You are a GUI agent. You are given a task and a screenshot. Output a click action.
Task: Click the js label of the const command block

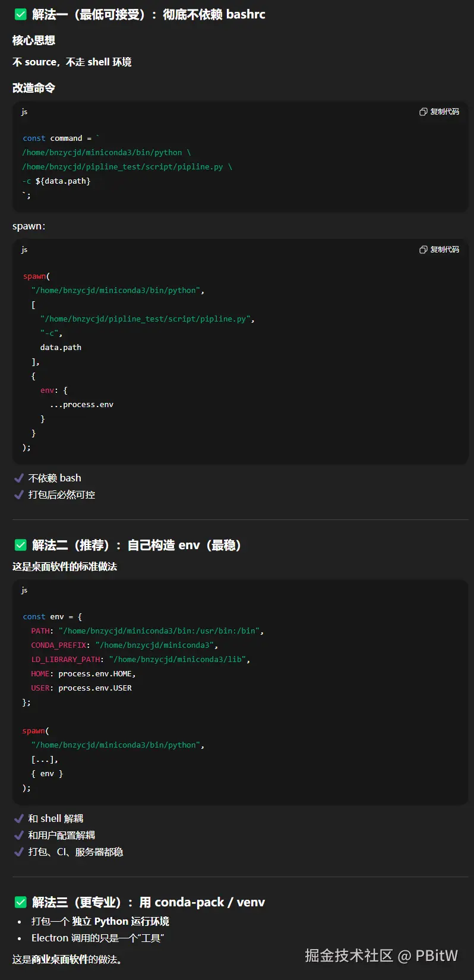coord(24,112)
